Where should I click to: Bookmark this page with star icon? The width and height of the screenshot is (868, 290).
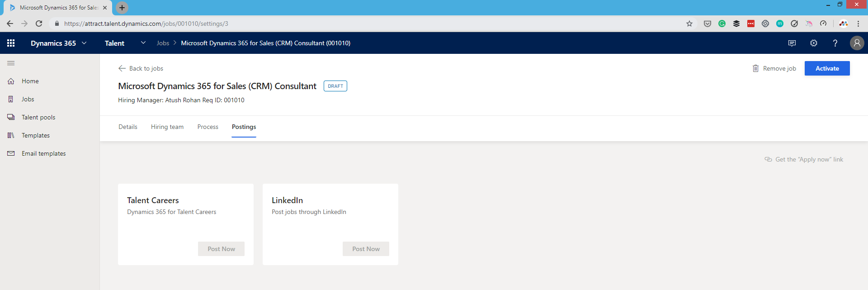689,24
